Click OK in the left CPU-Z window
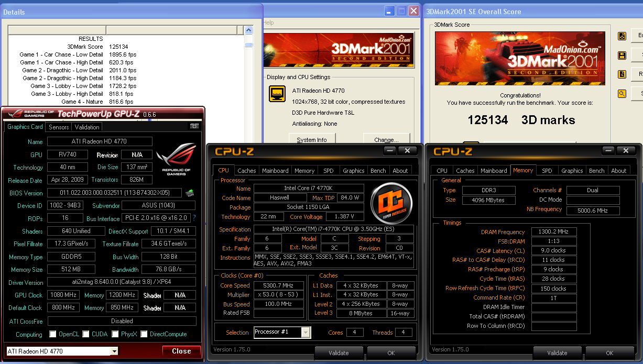This screenshot has height=364, width=643. click(x=391, y=353)
